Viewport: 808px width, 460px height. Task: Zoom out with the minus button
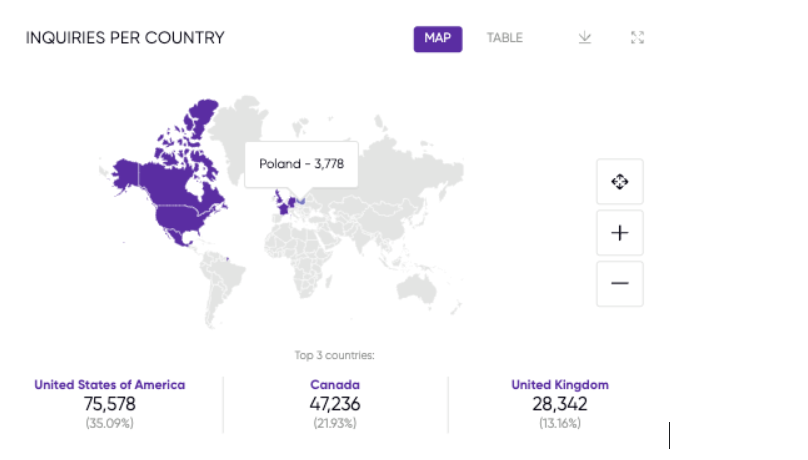tap(619, 283)
